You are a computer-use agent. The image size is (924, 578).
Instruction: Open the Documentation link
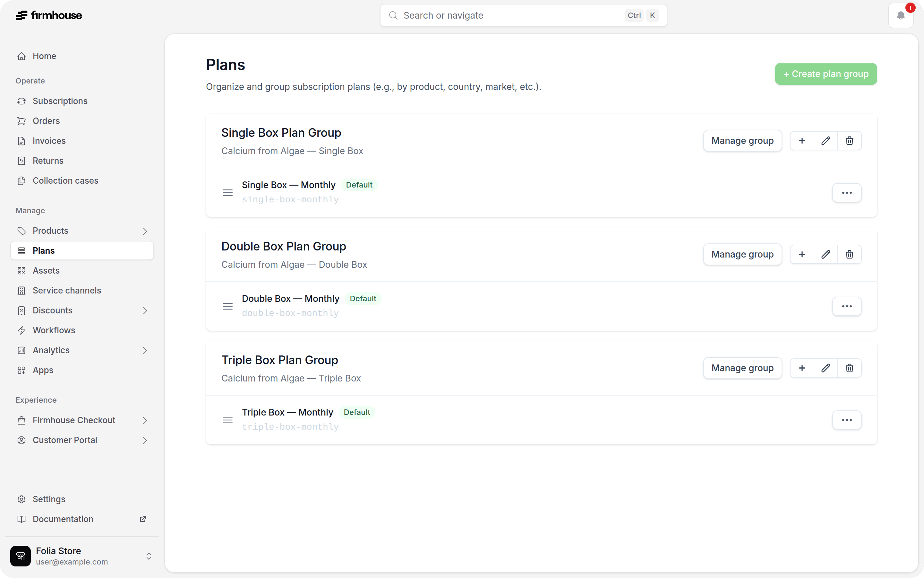point(82,519)
